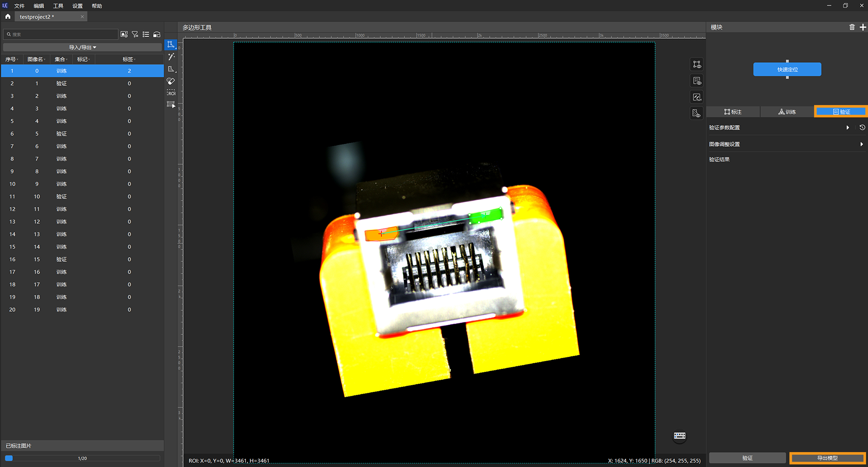Screen dimensions: 868x467
Task: Select the magic wand smart annotation tool
Action: tap(171, 56)
